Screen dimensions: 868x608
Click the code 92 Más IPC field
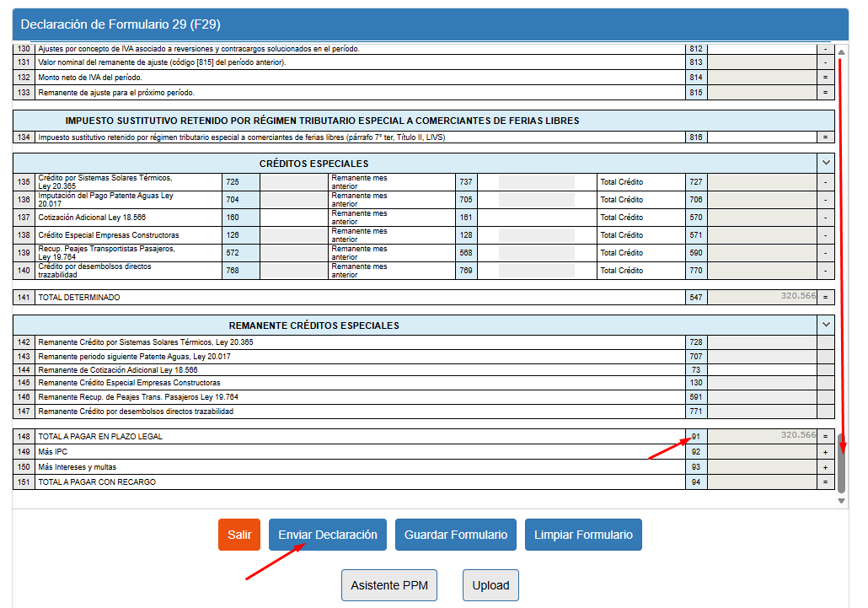(x=763, y=452)
